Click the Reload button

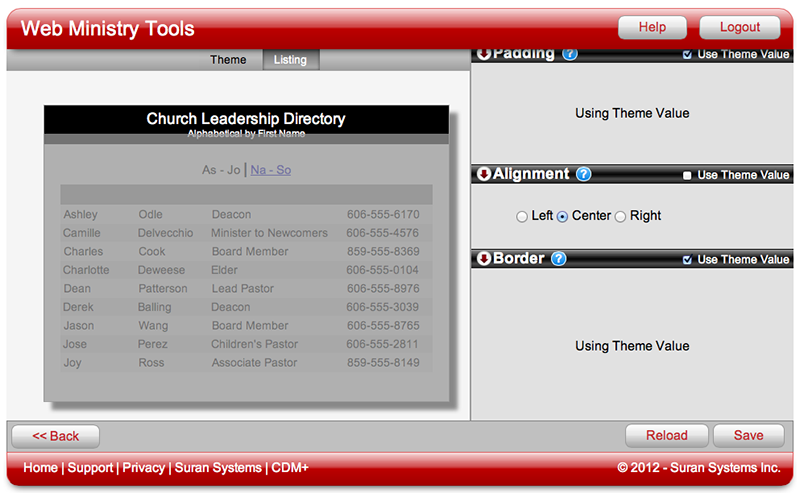666,436
